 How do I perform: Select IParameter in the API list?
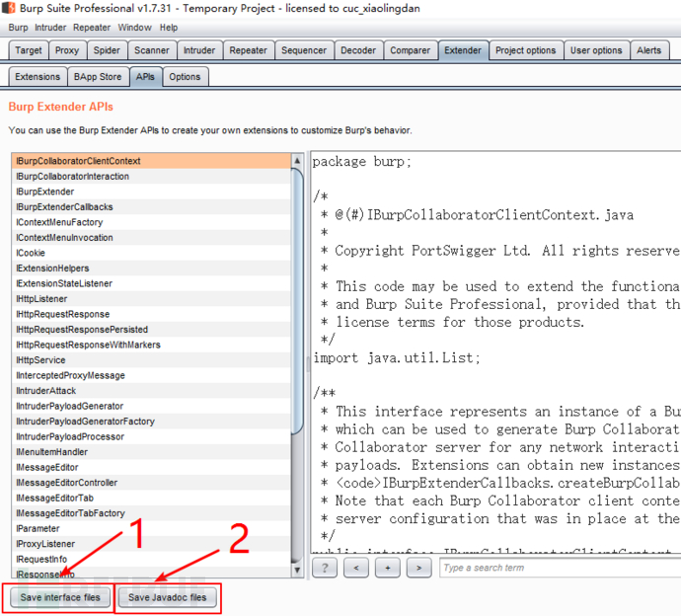(151, 528)
